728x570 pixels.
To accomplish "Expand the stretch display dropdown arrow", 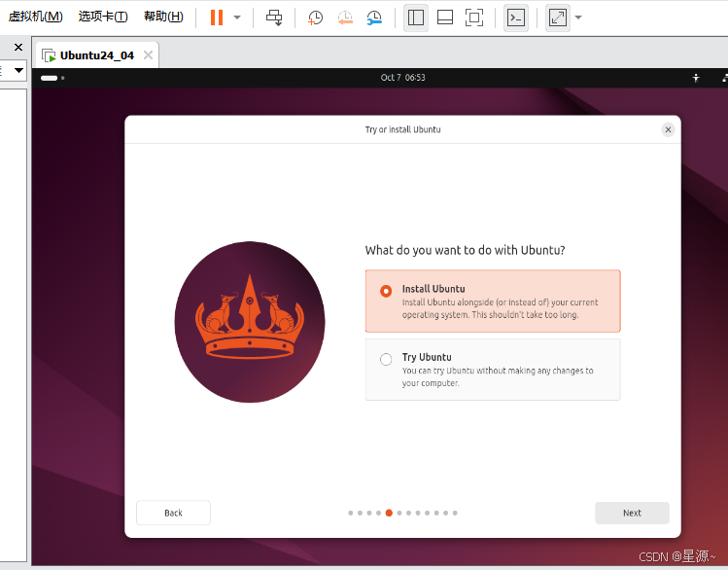I will click(x=578, y=18).
